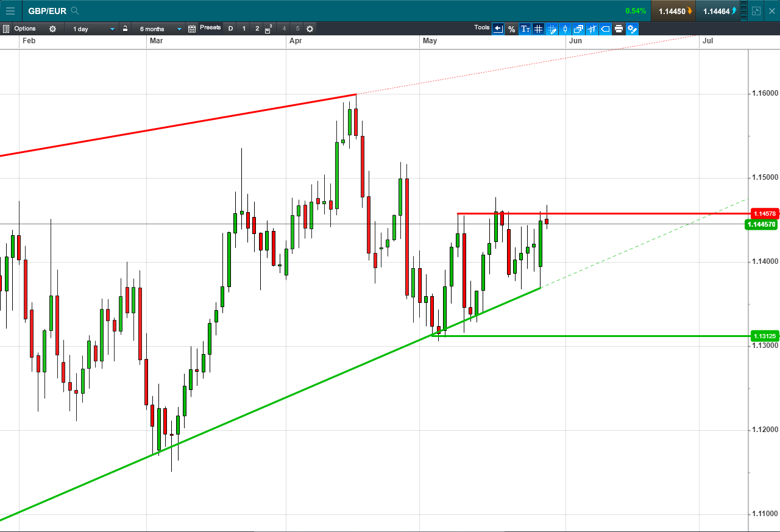Click the green 1.13125 price level label

(764, 336)
